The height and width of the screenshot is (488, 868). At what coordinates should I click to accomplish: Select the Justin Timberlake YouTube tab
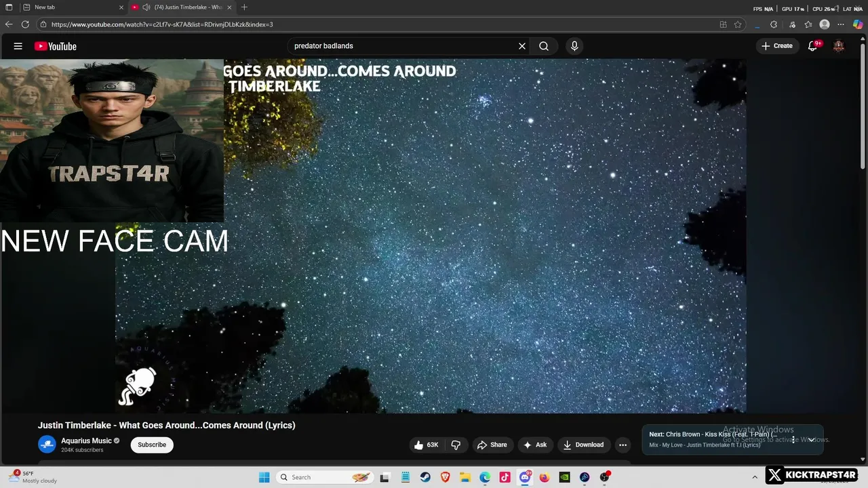coord(182,7)
